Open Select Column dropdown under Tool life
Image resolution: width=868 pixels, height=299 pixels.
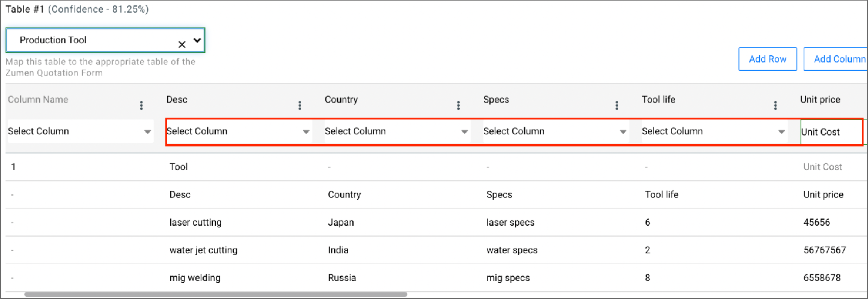(714, 131)
